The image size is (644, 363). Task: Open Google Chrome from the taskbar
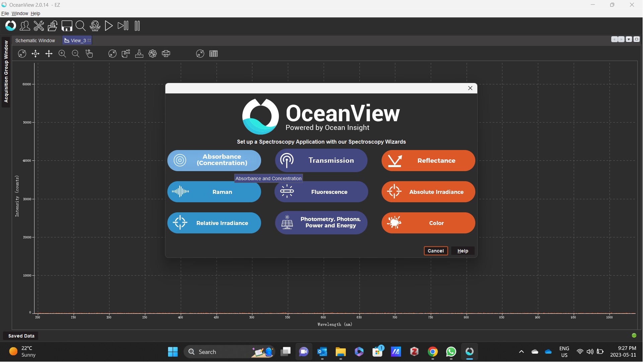[x=433, y=352]
